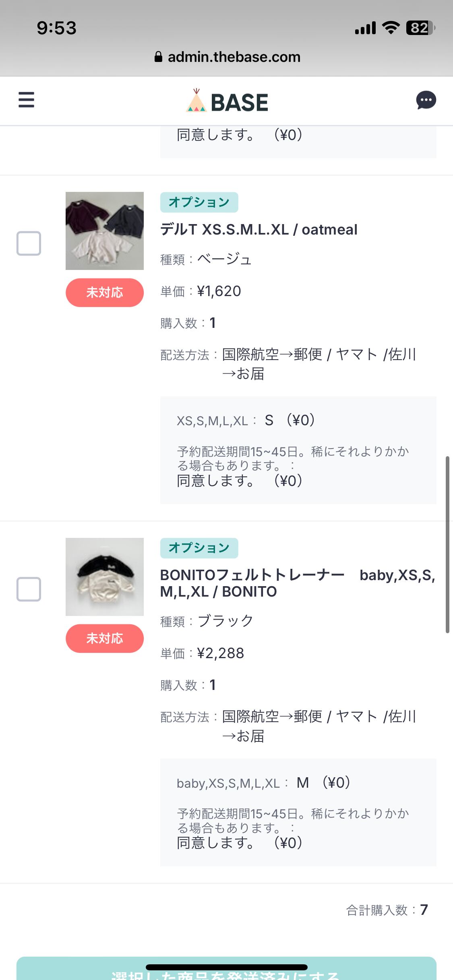Open the デルT oatmeal product thumbnail
453x980 pixels.
click(x=105, y=231)
